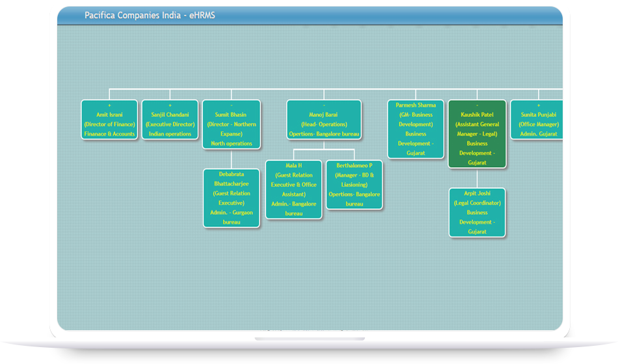Open the Mala H employee node
618x364 pixels.
coord(293,189)
